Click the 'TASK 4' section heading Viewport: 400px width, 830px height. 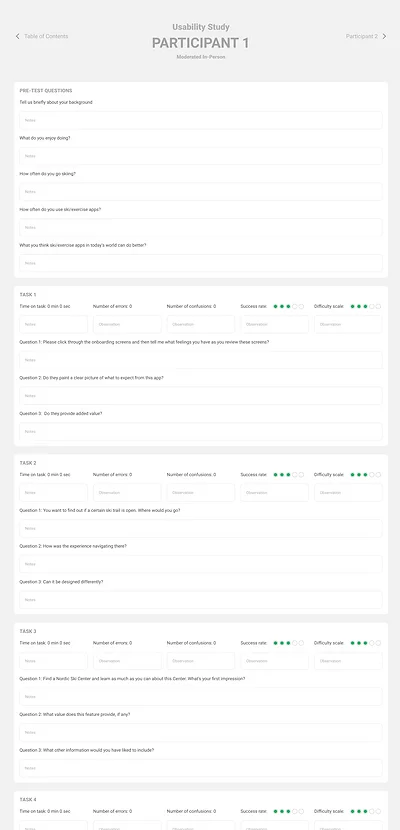28,800
